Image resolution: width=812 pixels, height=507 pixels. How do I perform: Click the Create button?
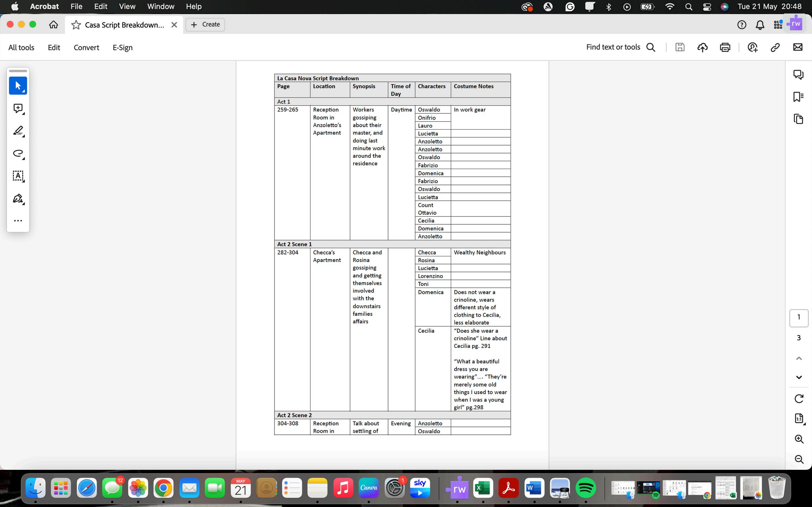[205, 24]
